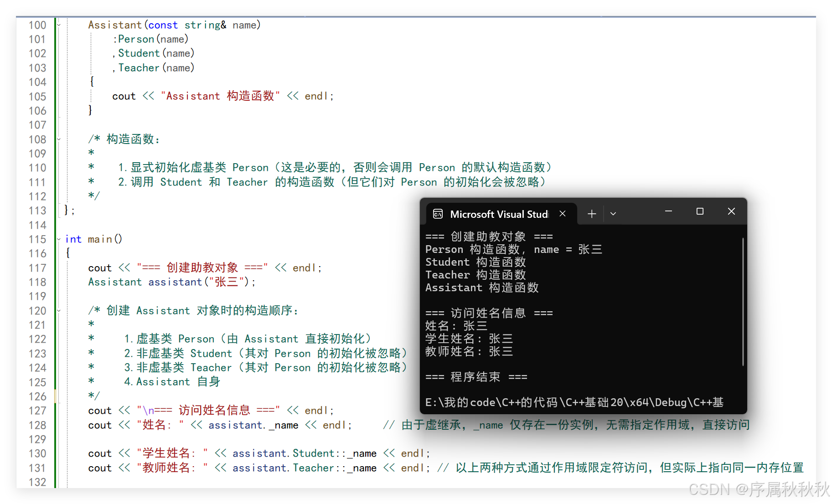Click the 'Assistant(const string& name)' constructor signature

click(x=174, y=25)
